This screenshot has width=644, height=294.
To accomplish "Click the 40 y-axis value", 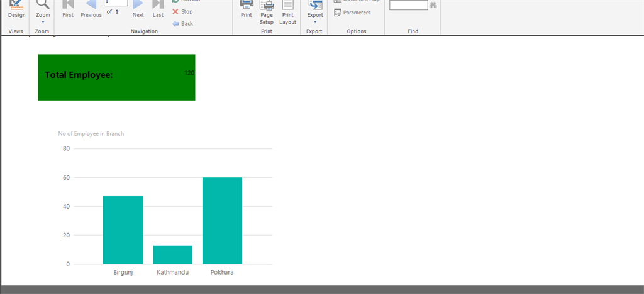I will coord(67,206).
